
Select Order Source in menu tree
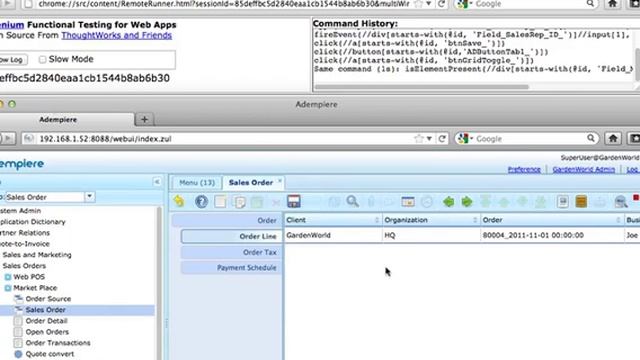(x=48, y=299)
